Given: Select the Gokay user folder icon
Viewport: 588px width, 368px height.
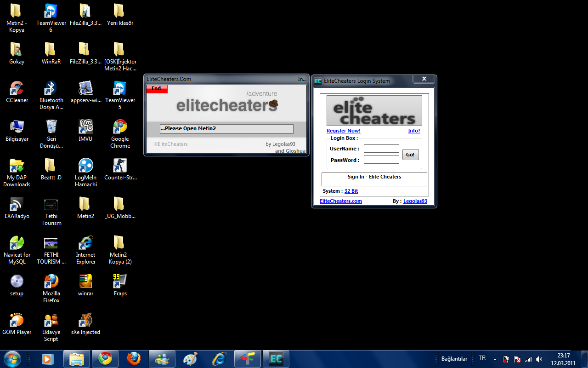Looking at the screenshot, I should click(17, 53).
